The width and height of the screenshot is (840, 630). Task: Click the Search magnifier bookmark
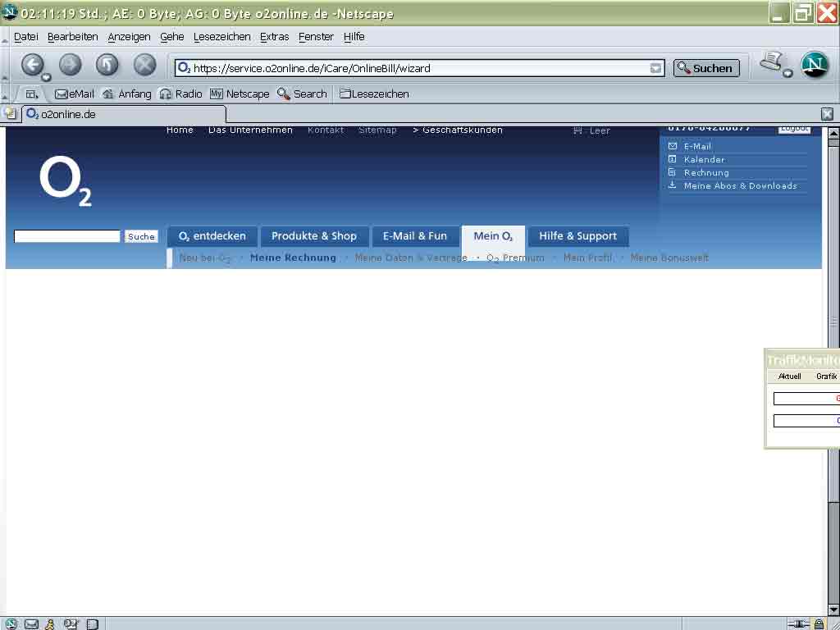pyautogui.click(x=302, y=94)
